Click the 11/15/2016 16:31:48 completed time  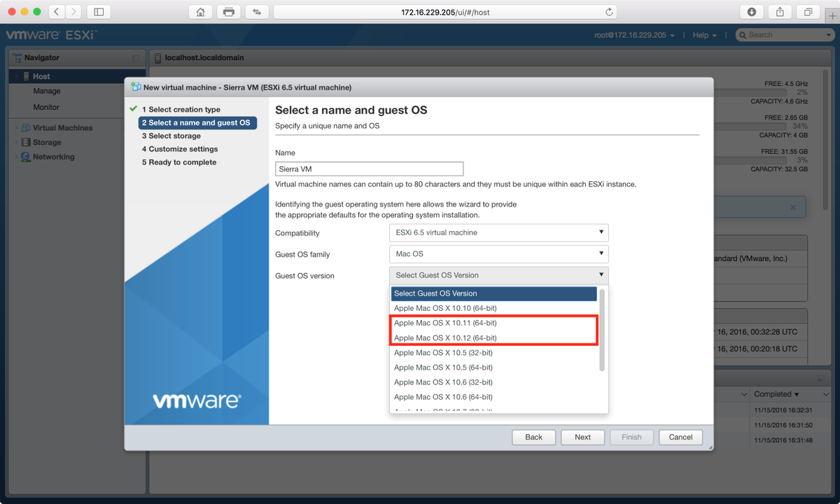click(783, 440)
